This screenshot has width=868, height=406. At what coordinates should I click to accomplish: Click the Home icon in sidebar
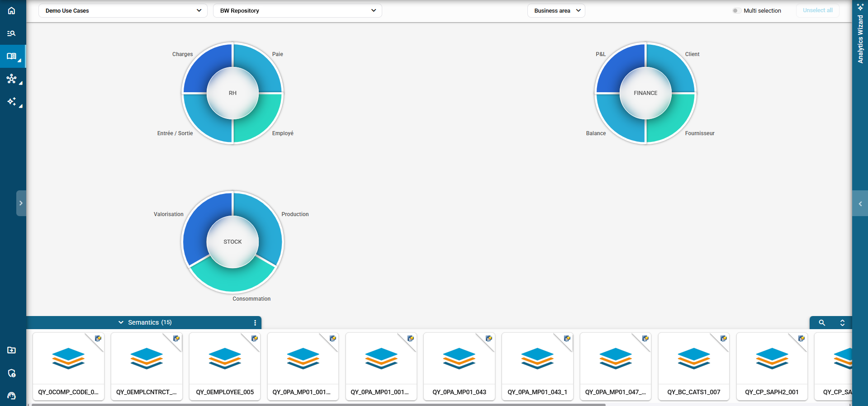coord(12,11)
